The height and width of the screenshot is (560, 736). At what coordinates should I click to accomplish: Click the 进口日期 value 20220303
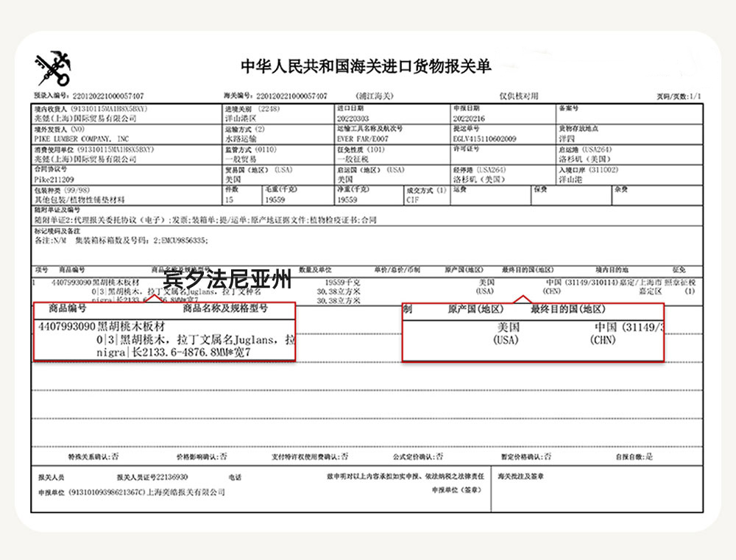coord(351,118)
